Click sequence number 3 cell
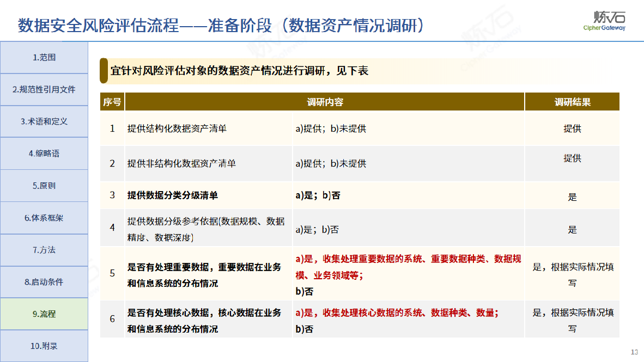 click(x=112, y=195)
